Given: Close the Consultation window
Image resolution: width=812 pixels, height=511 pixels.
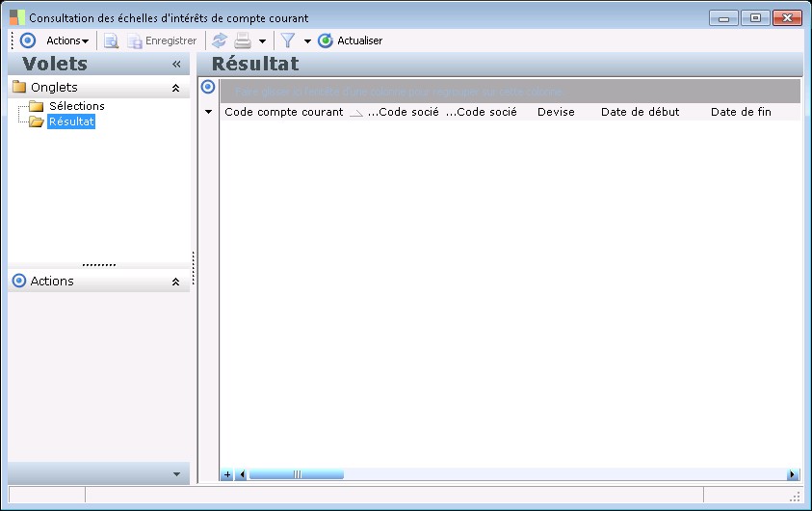Looking at the screenshot, I should 787,18.
